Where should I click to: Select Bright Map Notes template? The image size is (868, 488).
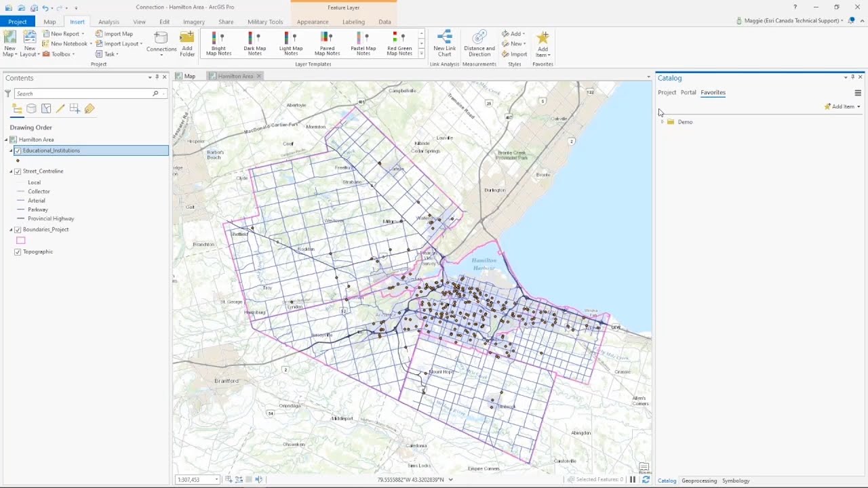[218, 44]
